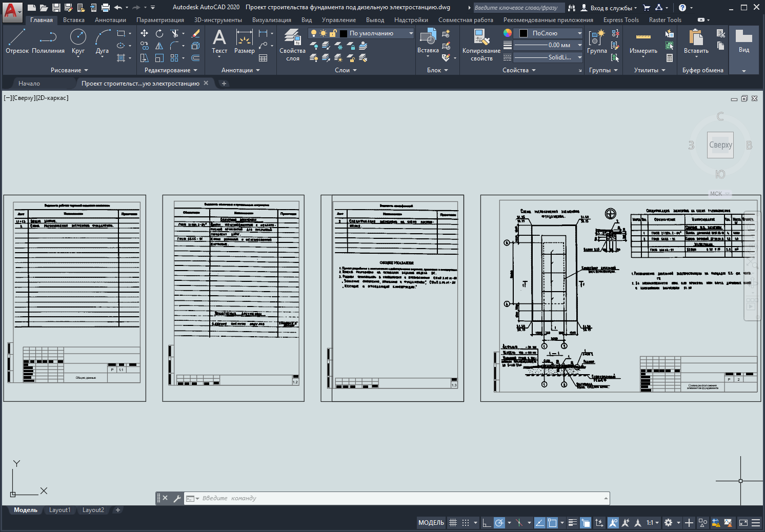Select the Текст annotation tool

[x=219, y=41]
